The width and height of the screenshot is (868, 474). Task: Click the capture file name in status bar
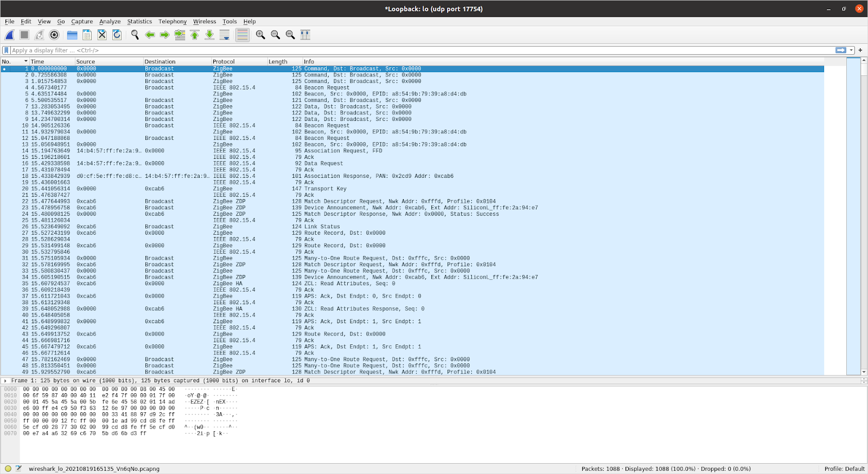(94, 469)
